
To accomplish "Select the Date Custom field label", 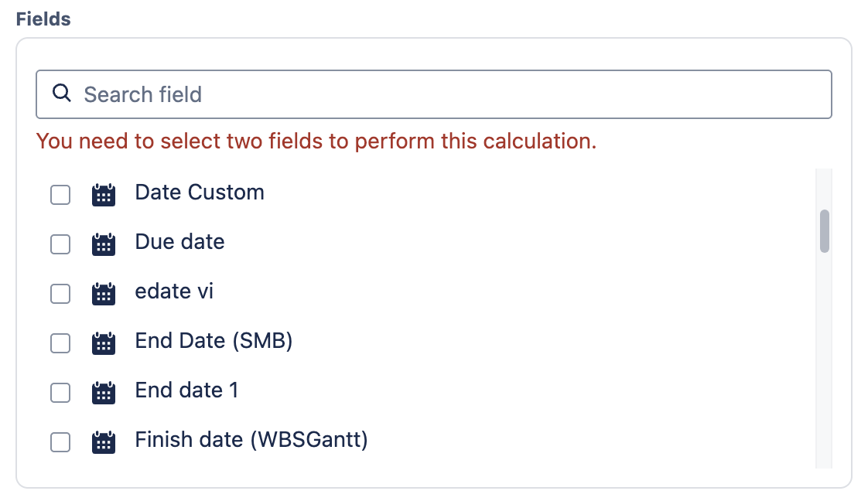I will pos(200,193).
